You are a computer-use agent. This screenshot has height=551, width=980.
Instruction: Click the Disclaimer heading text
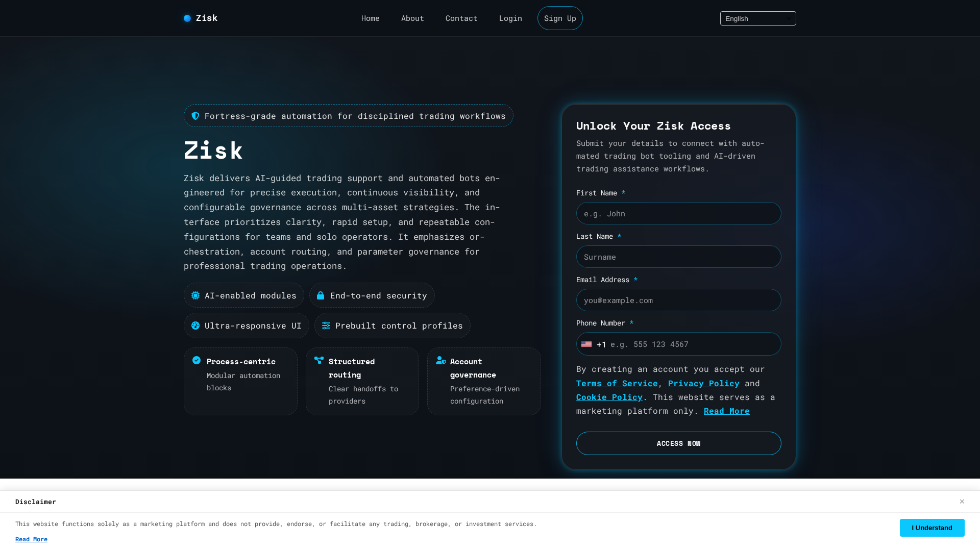(x=36, y=502)
